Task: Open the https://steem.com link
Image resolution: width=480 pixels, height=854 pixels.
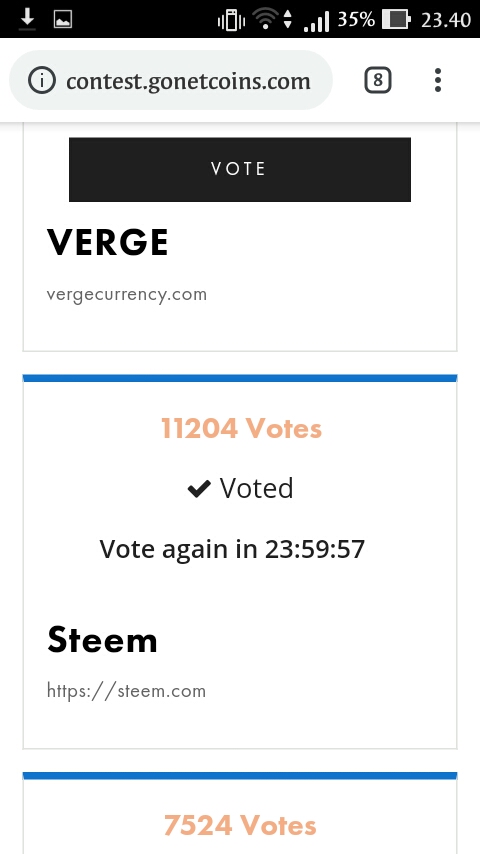Action: (x=126, y=691)
